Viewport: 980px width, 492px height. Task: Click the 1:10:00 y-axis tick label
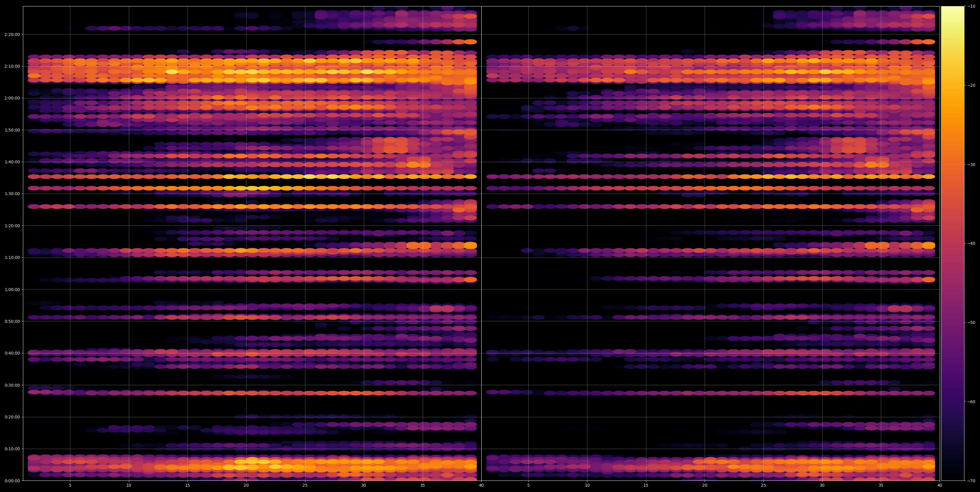point(12,257)
